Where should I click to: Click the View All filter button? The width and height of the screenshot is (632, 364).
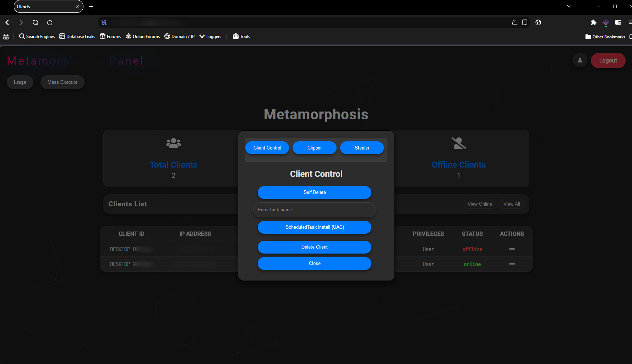pos(512,204)
